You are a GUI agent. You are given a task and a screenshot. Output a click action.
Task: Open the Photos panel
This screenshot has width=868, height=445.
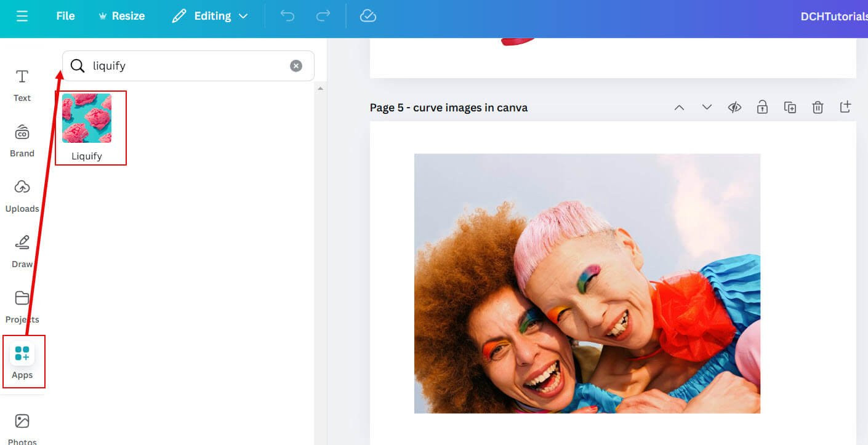coord(22,428)
